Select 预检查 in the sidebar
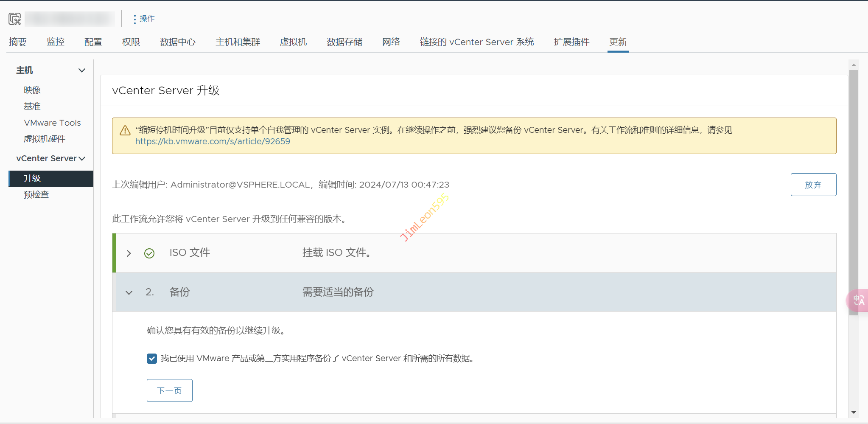This screenshot has width=868, height=424. [x=36, y=195]
